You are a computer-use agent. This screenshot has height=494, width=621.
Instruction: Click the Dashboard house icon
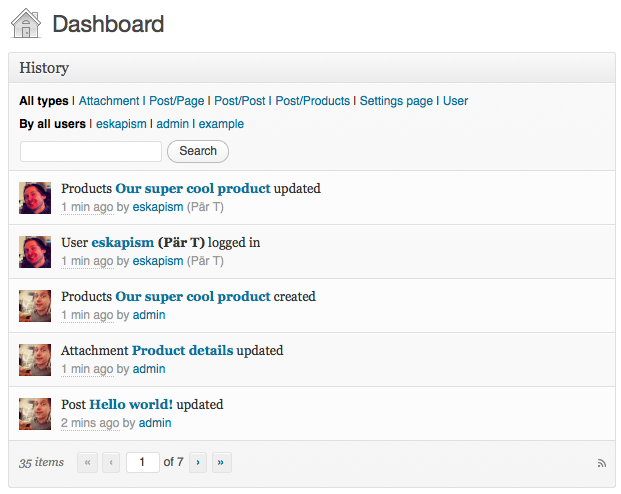point(26,23)
